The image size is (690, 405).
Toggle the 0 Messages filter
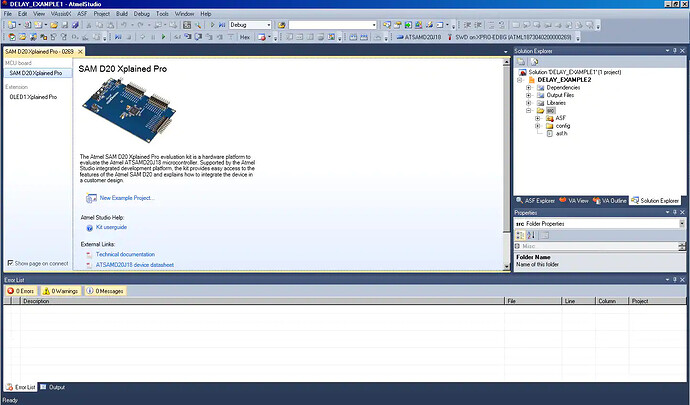tap(105, 291)
